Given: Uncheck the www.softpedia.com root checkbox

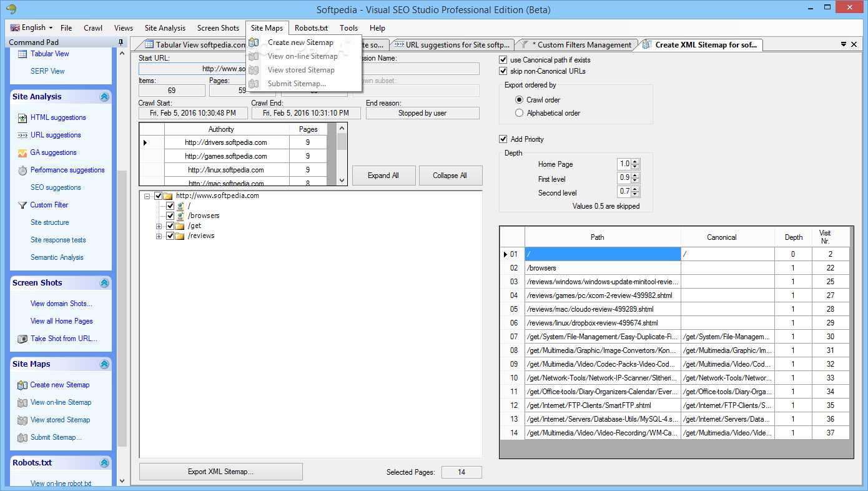Looking at the screenshot, I should [159, 196].
